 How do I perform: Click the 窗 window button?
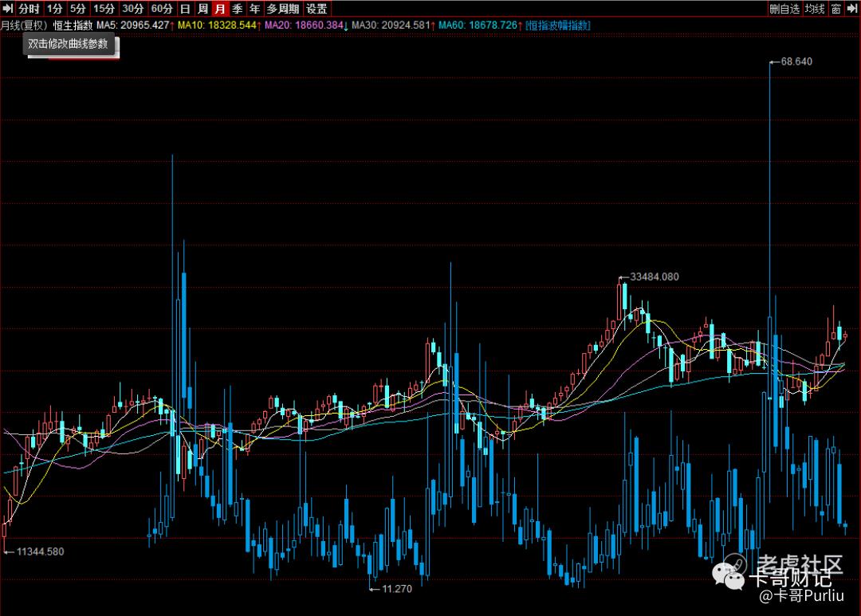point(835,8)
